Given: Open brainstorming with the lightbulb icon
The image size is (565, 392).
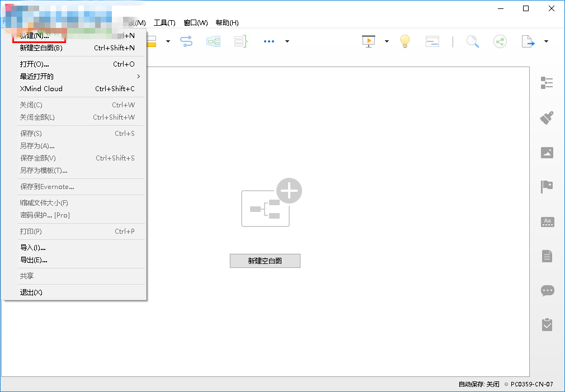Looking at the screenshot, I should (404, 41).
